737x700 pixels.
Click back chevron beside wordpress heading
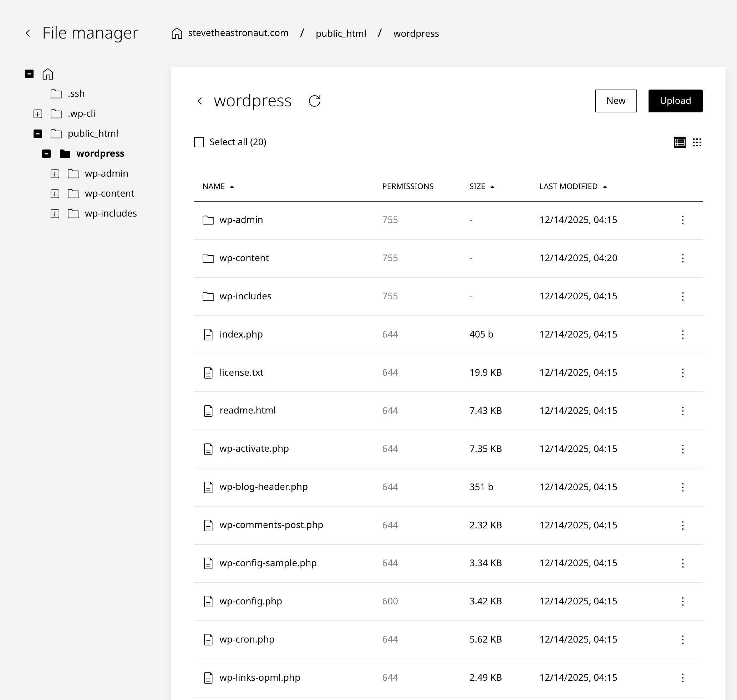coord(200,101)
